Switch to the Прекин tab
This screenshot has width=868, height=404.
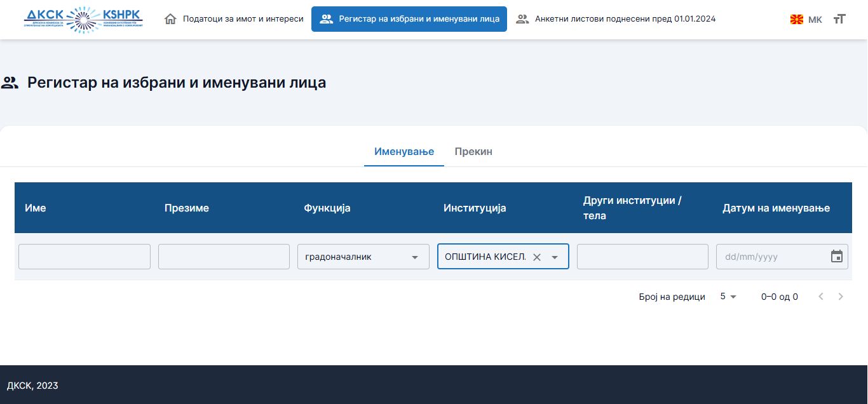click(x=473, y=151)
